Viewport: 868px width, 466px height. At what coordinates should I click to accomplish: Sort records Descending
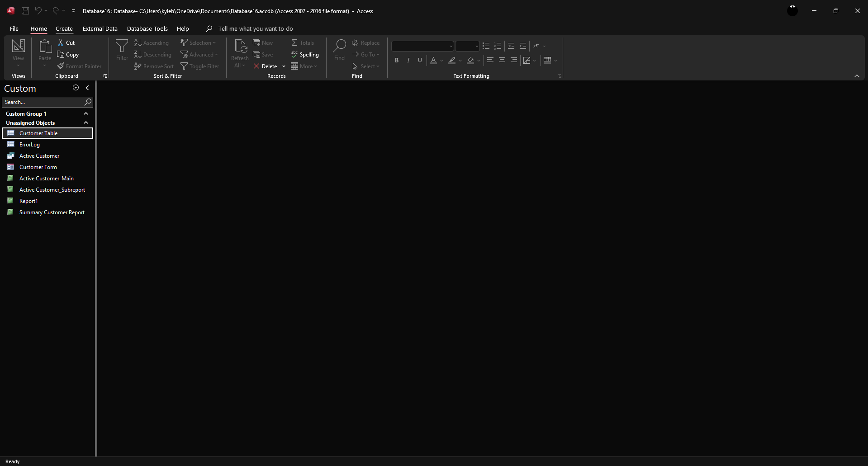(x=153, y=54)
